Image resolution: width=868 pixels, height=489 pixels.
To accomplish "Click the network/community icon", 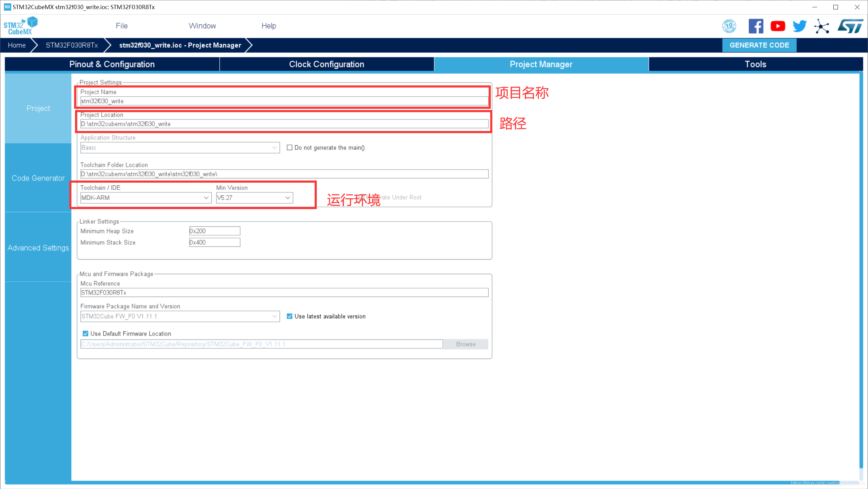I will [x=822, y=26].
